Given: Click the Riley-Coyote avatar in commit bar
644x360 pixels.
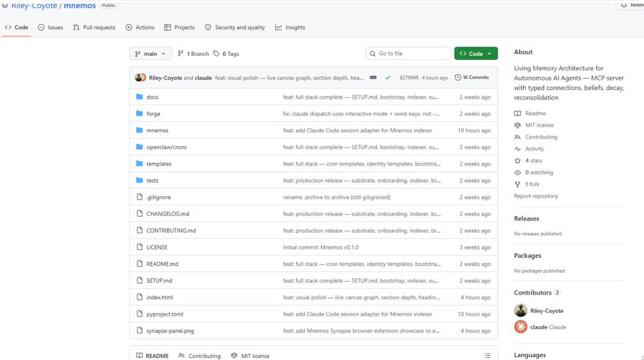Looking at the screenshot, I should click(140, 77).
